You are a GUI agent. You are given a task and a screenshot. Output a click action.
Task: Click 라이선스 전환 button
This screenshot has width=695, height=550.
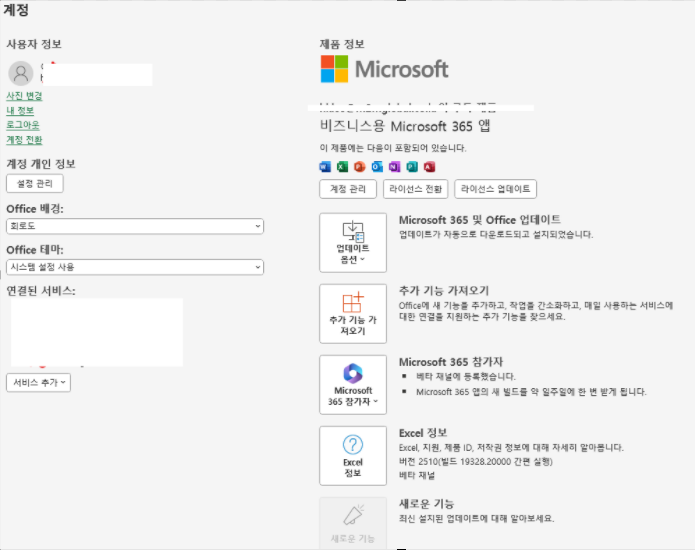tap(415, 189)
